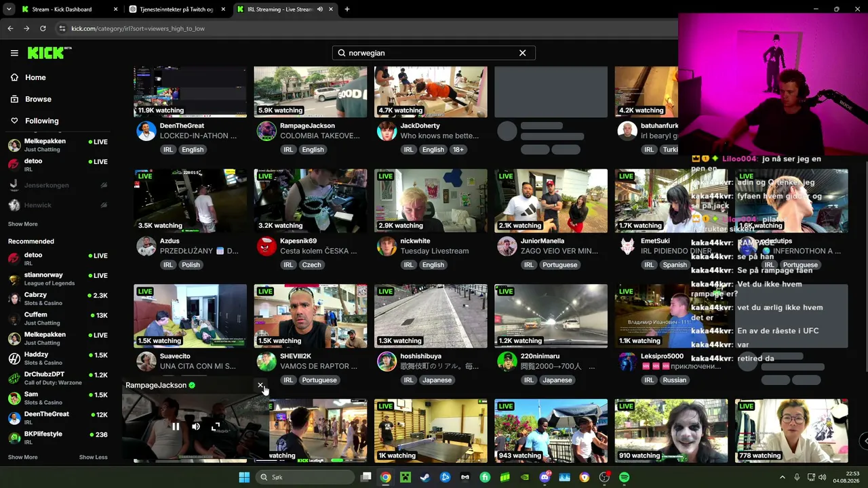The width and height of the screenshot is (868, 488).
Task: Click Kapesnik69's red avatar
Action: pos(267,246)
